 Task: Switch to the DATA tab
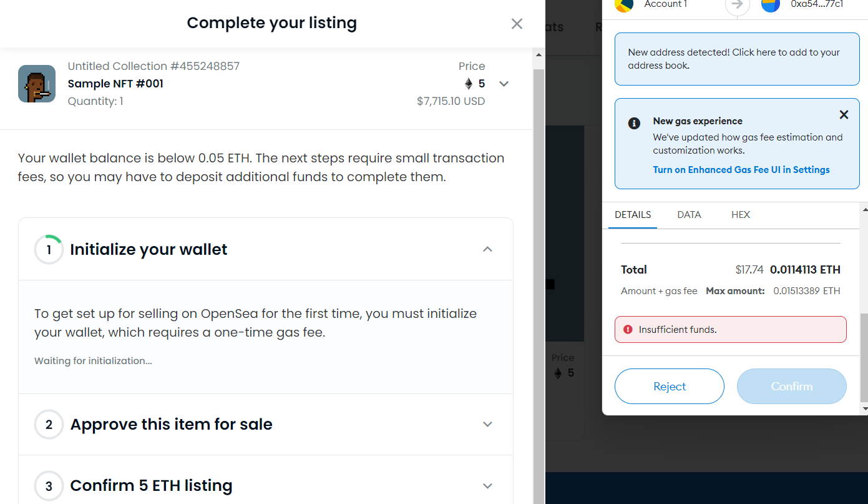point(689,215)
